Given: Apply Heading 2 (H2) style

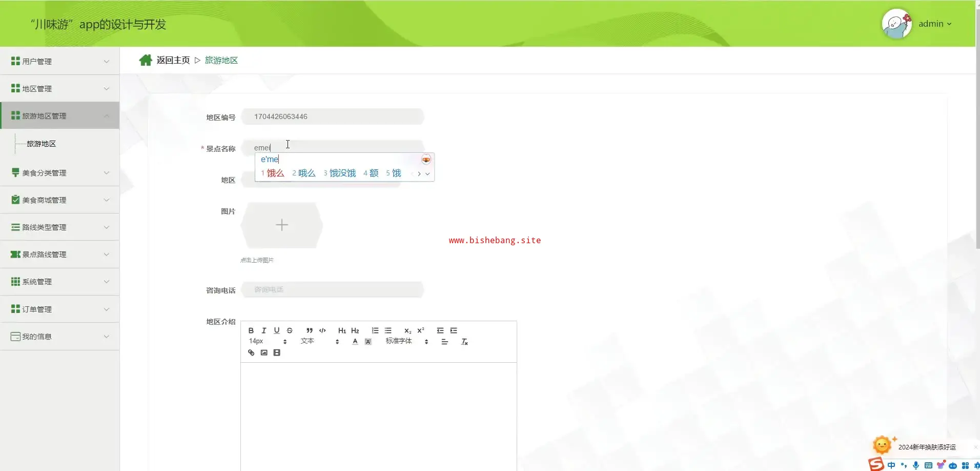Looking at the screenshot, I should (x=355, y=330).
